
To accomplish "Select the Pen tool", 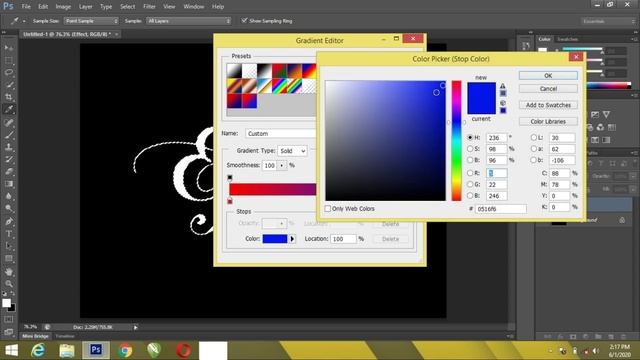I will pos(9,222).
